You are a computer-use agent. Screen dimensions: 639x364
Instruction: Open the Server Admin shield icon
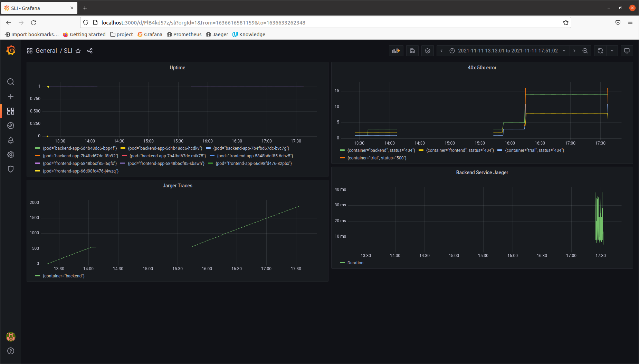click(11, 169)
